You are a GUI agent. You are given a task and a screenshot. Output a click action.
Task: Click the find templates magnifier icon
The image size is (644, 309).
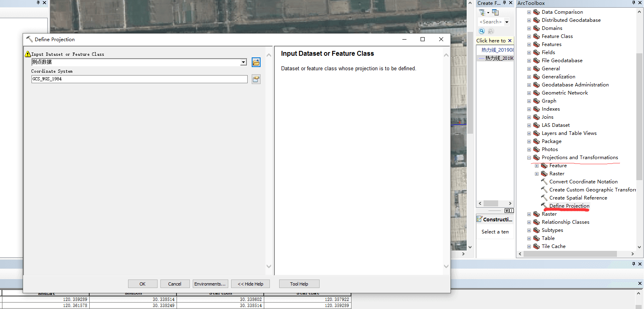[x=482, y=31]
